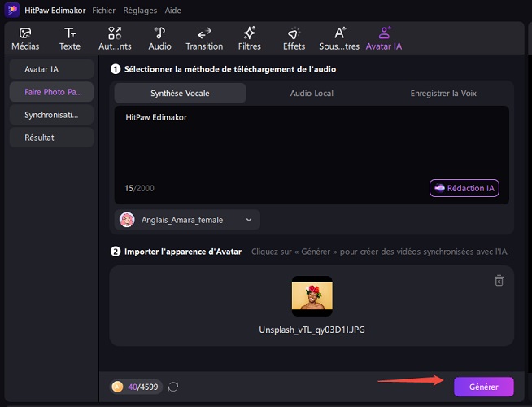Expand the Anglais_Amara_female voice dropdown
532x407 pixels.
point(187,220)
